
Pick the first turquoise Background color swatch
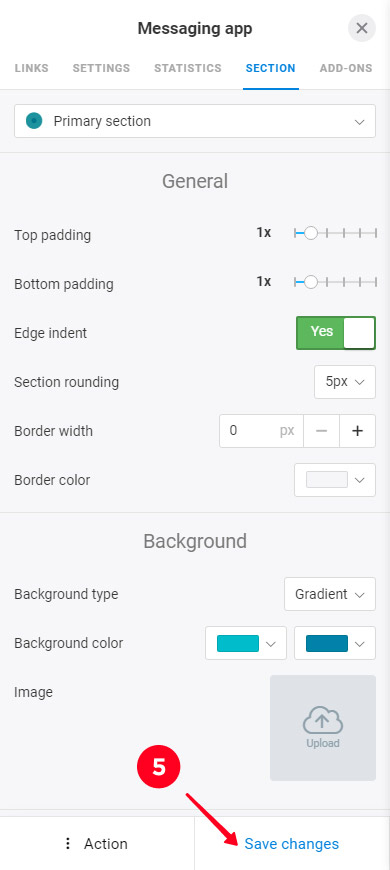click(246, 643)
